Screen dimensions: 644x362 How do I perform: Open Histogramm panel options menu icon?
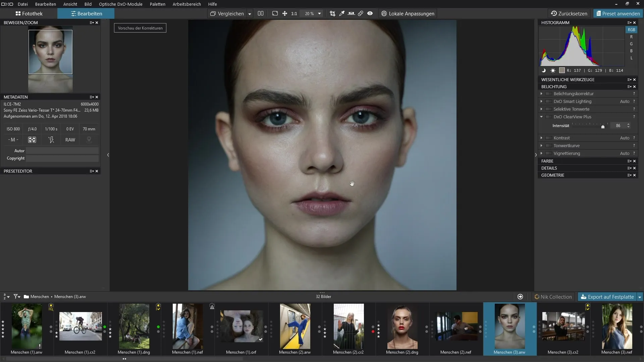coord(629,23)
